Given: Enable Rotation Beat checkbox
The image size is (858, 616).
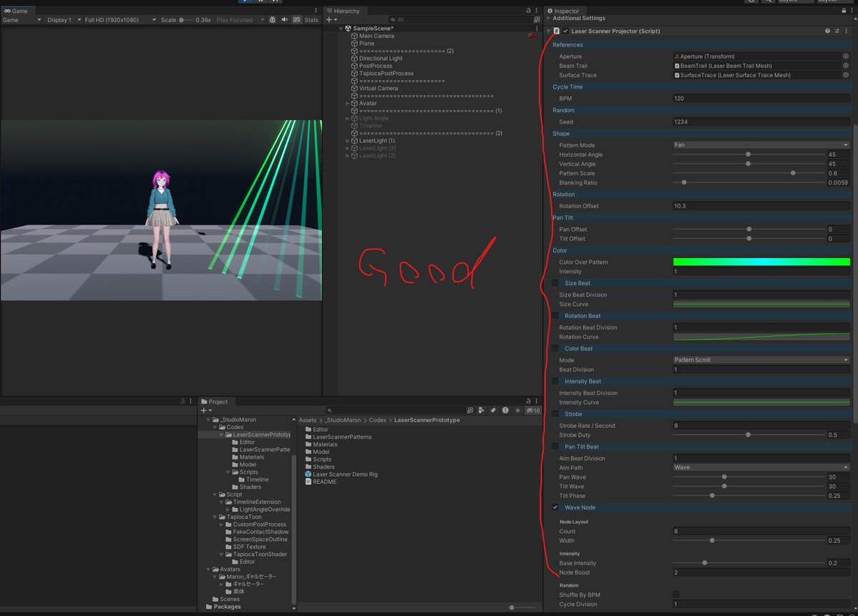Looking at the screenshot, I should [x=555, y=316].
